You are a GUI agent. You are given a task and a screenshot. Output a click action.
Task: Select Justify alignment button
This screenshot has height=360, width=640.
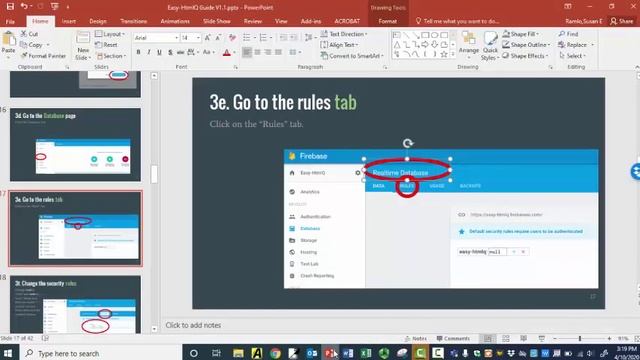point(278,52)
